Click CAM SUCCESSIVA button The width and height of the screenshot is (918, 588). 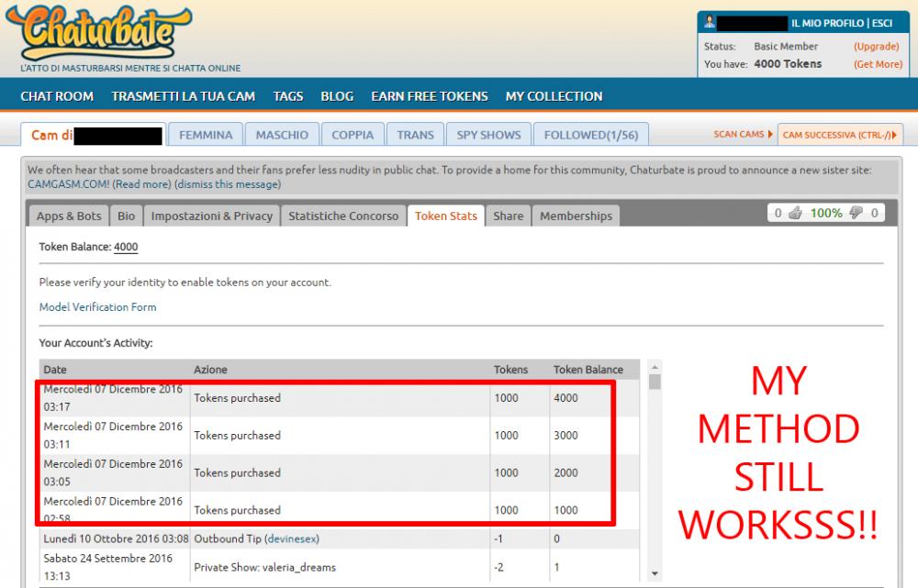coord(840,135)
